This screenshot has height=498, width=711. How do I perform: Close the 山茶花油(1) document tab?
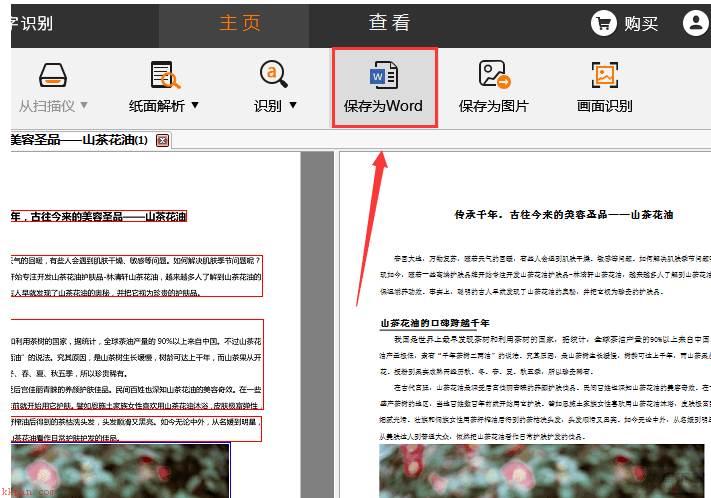162,140
